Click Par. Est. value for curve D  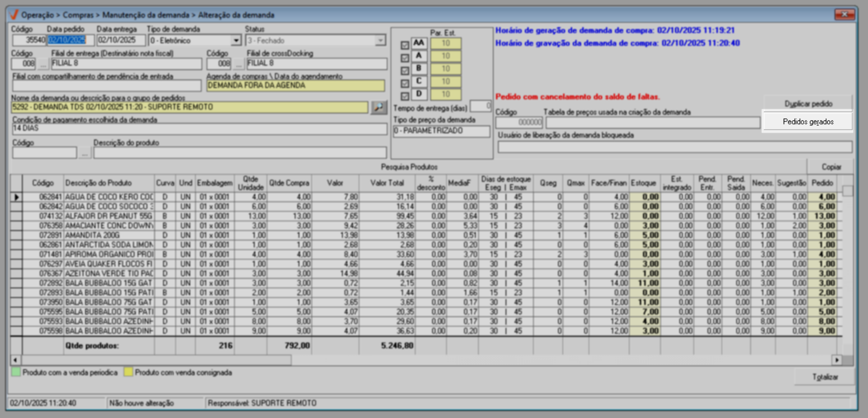[445, 94]
